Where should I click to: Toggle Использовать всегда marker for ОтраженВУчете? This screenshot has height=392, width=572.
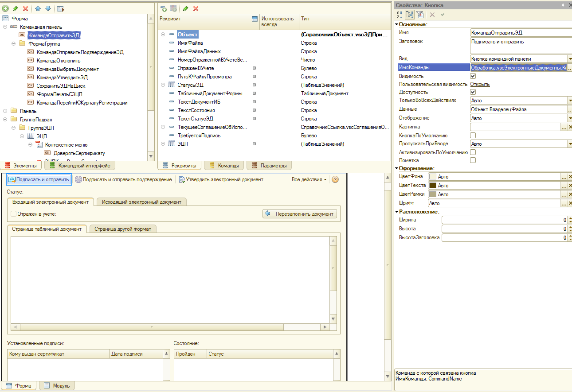[x=254, y=68]
